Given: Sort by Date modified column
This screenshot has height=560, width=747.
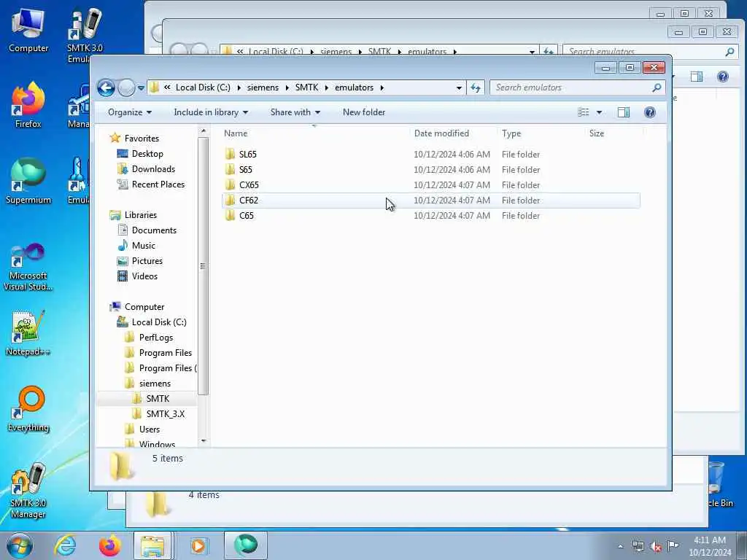Looking at the screenshot, I should (x=453, y=133).
